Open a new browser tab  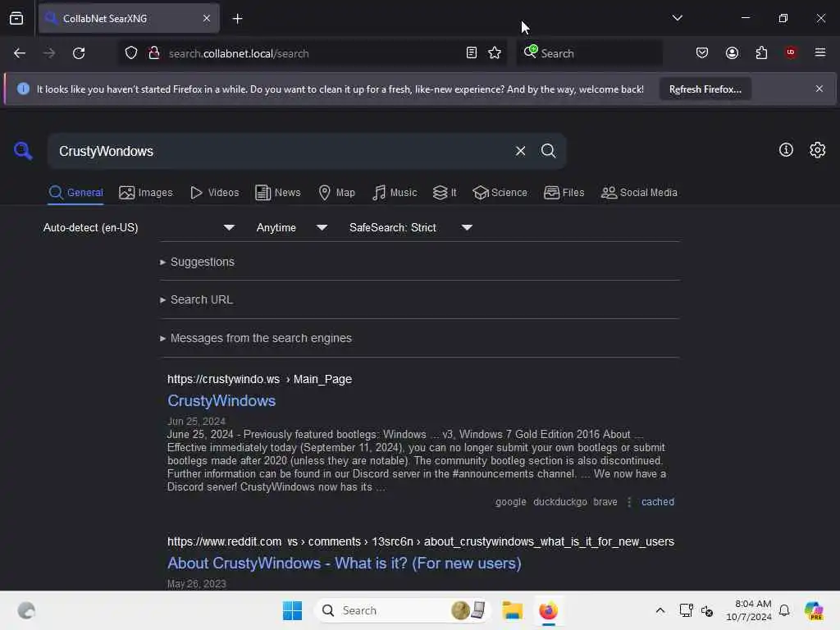point(237,19)
